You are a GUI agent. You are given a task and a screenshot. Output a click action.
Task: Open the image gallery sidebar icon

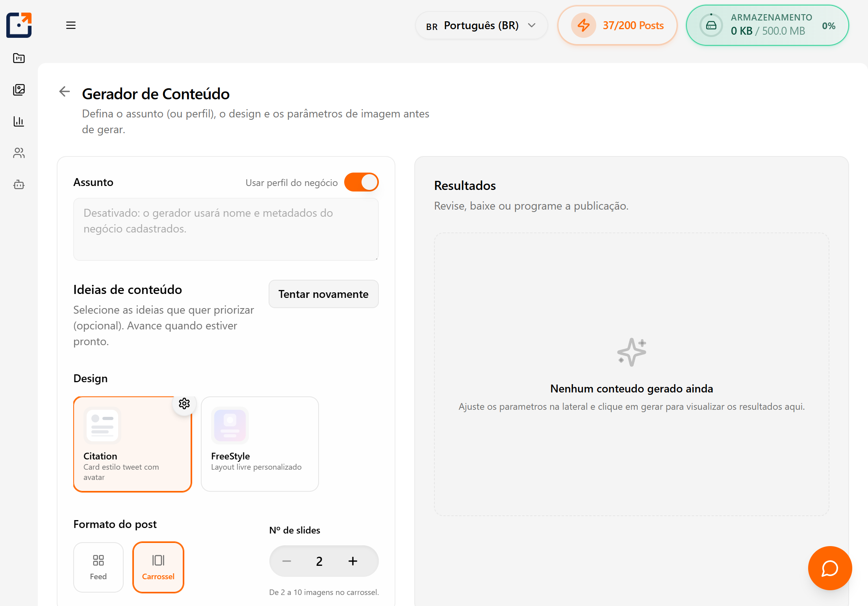[19, 90]
